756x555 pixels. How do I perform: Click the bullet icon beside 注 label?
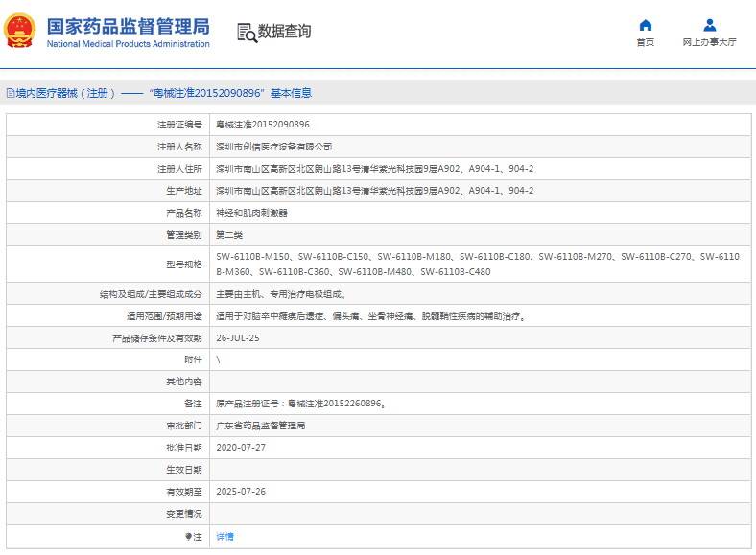(x=188, y=537)
